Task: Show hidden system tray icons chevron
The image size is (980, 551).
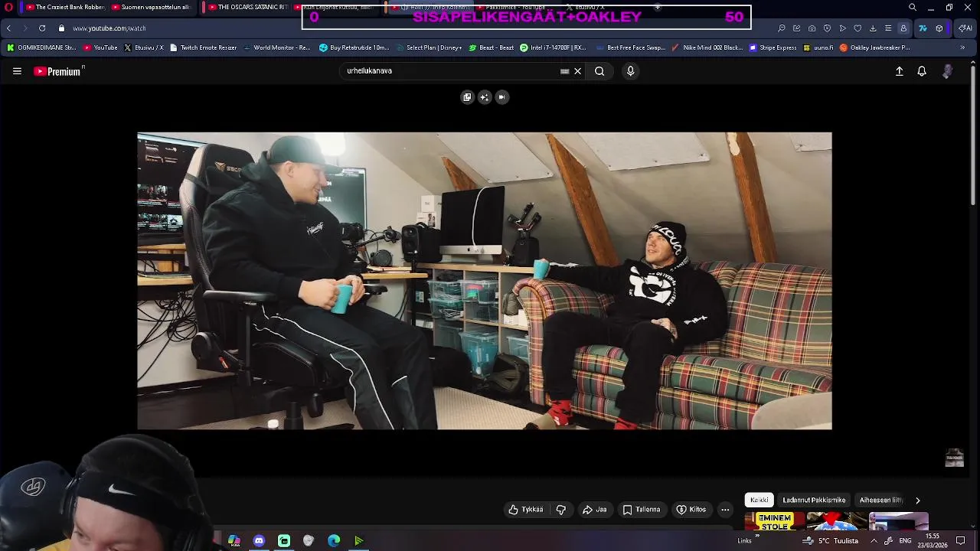Action: [874, 541]
